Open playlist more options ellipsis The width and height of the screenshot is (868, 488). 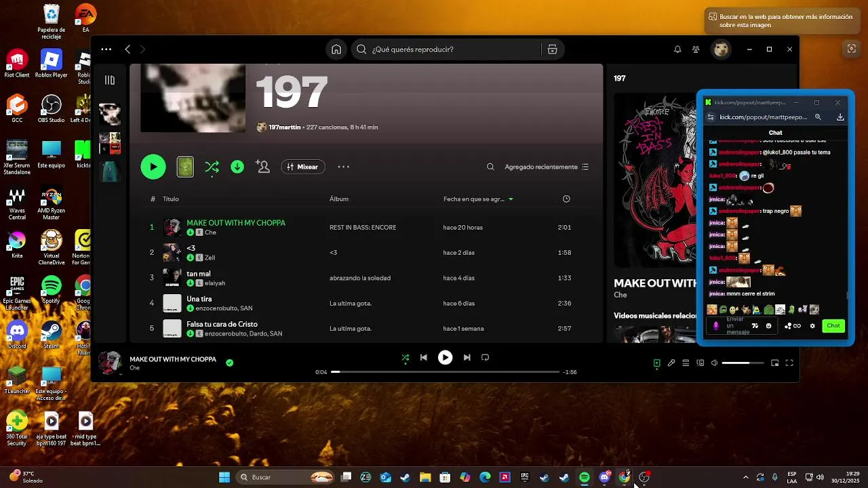click(x=344, y=167)
